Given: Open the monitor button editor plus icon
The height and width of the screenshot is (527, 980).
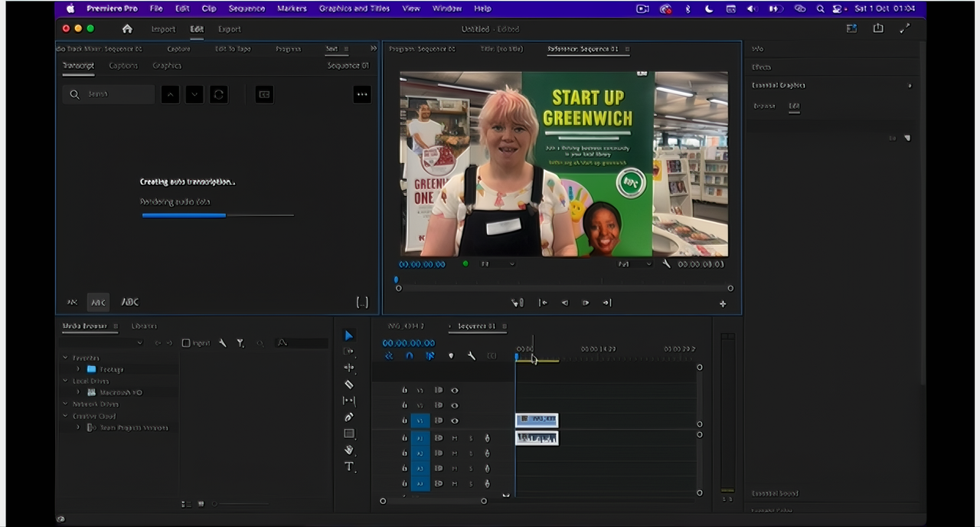Looking at the screenshot, I should pyautogui.click(x=723, y=303).
